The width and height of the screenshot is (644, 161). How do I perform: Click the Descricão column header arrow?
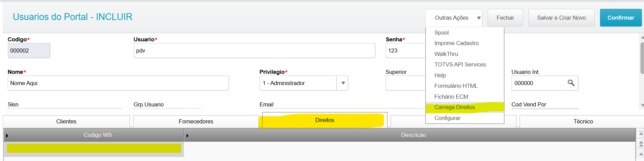click(187, 136)
